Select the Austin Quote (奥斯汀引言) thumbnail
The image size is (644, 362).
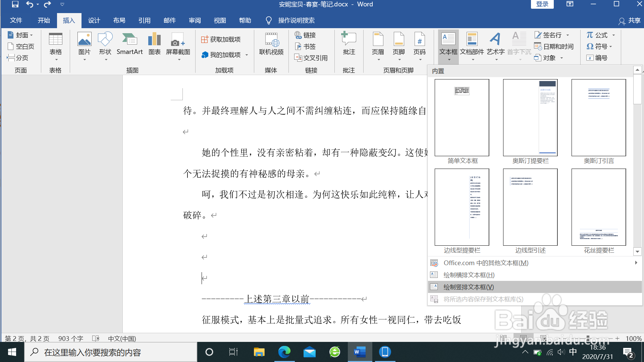599,118
